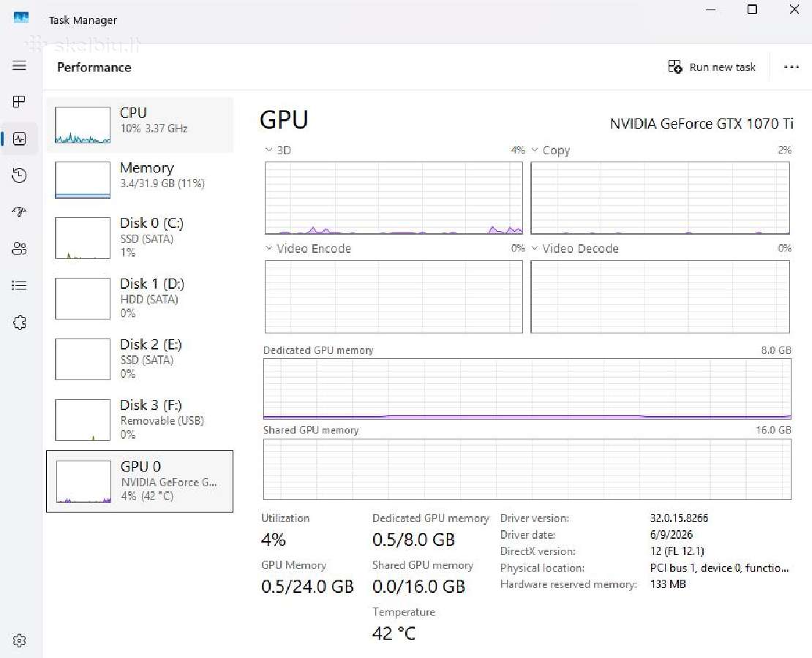
Task: Select Disk 0 (C:) performance item
Action: click(x=140, y=238)
